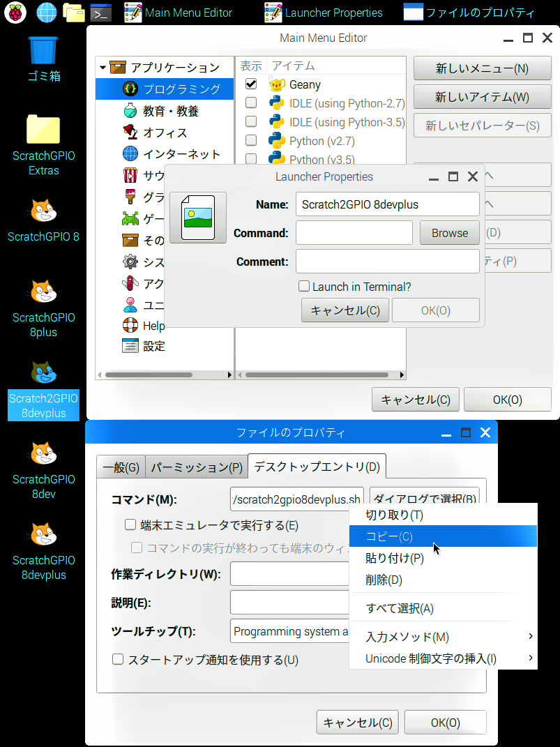The image size is (560, 747).
Task: Enable スタートアップ通知を使用する checkbox
Action: tap(118, 659)
